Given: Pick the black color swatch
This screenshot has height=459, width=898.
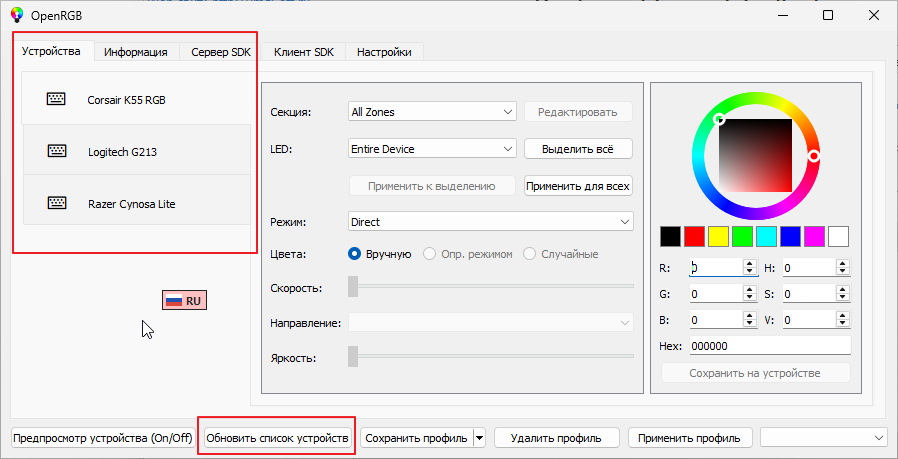Looking at the screenshot, I should click(x=671, y=236).
